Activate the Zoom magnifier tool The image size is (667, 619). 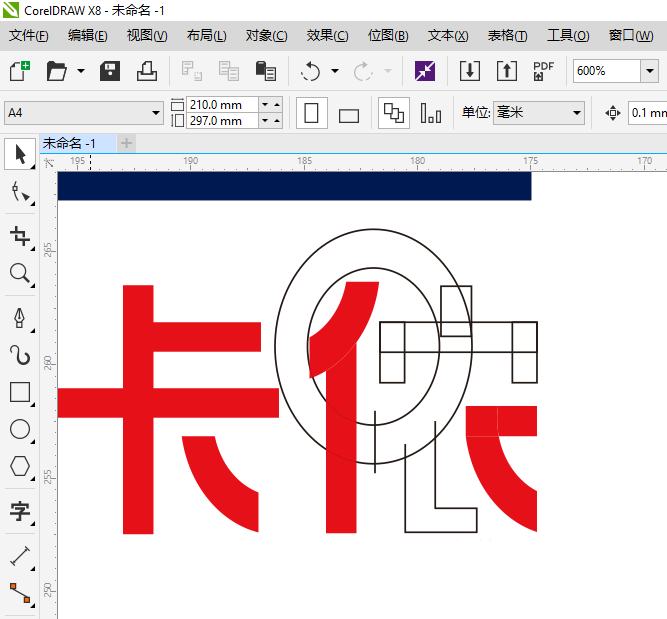[x=20, y=273]
